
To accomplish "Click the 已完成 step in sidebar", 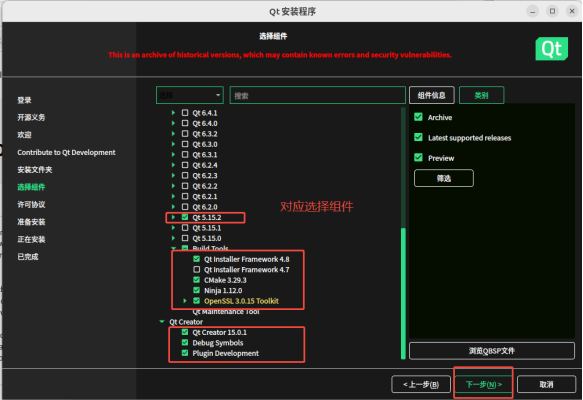I will tap(28, 257).
